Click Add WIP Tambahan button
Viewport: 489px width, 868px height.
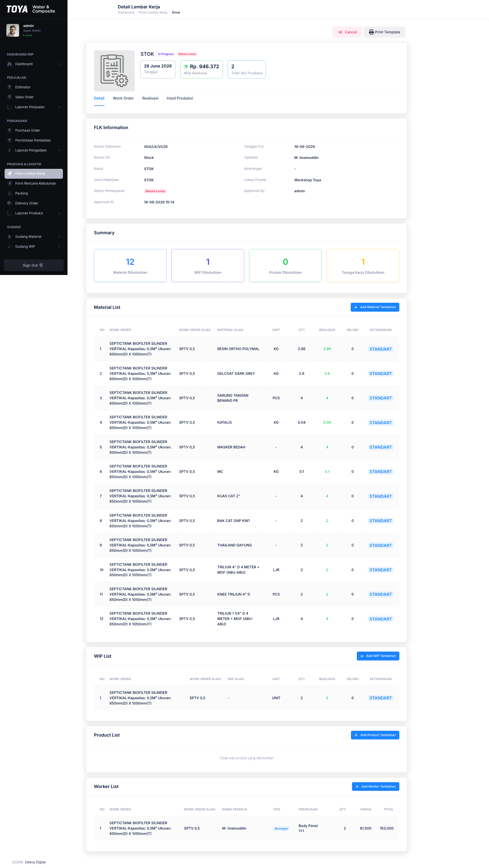pyautogui.click(x=378, y=656)
